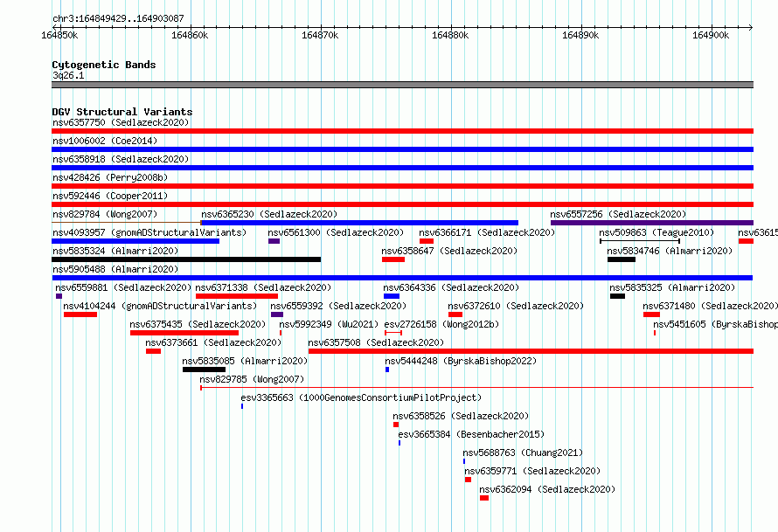778x532 pixels.
Task: Click the red bar under nsv6362094
Action: pyautogui.click(x=484, y=498)
